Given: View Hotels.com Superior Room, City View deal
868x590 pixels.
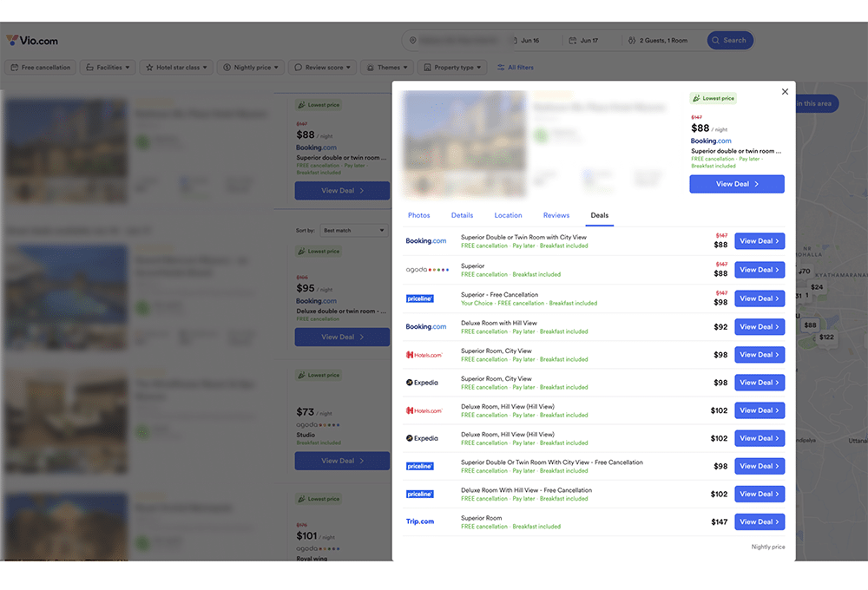Looking at the screenshot, I should click(759, 355).
